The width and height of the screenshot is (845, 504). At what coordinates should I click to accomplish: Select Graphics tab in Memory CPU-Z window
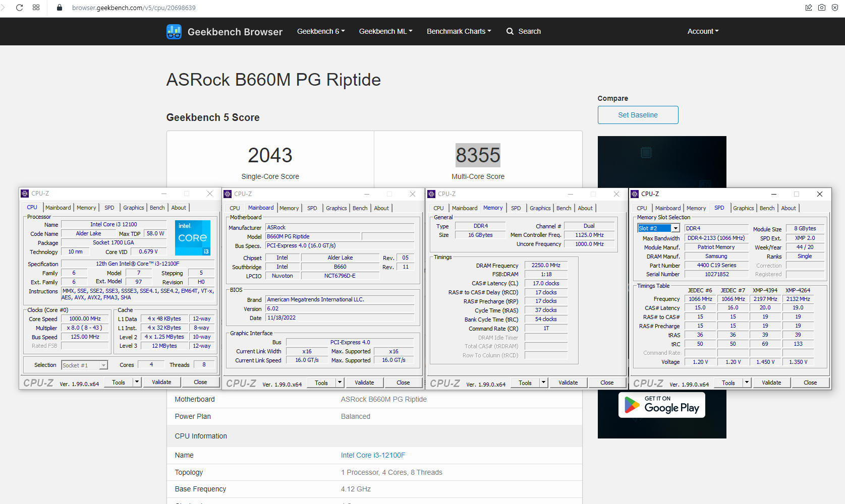tap(540, 208)
